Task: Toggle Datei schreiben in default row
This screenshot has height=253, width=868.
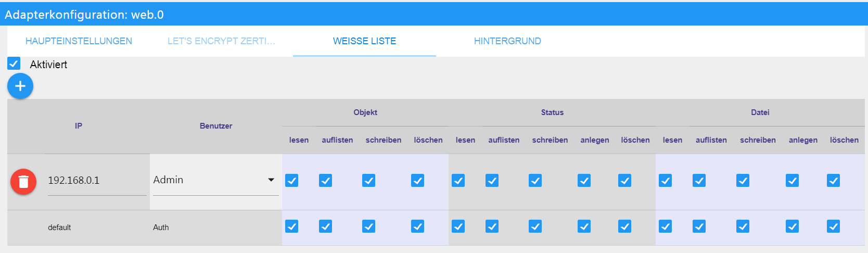Action: point(743,226)
